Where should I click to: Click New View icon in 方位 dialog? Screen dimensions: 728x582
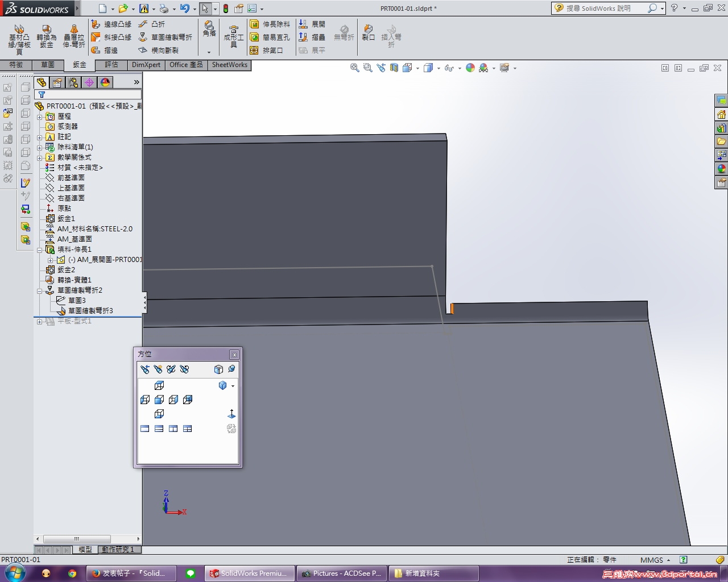pyautogui.click(x=158, y=369)
